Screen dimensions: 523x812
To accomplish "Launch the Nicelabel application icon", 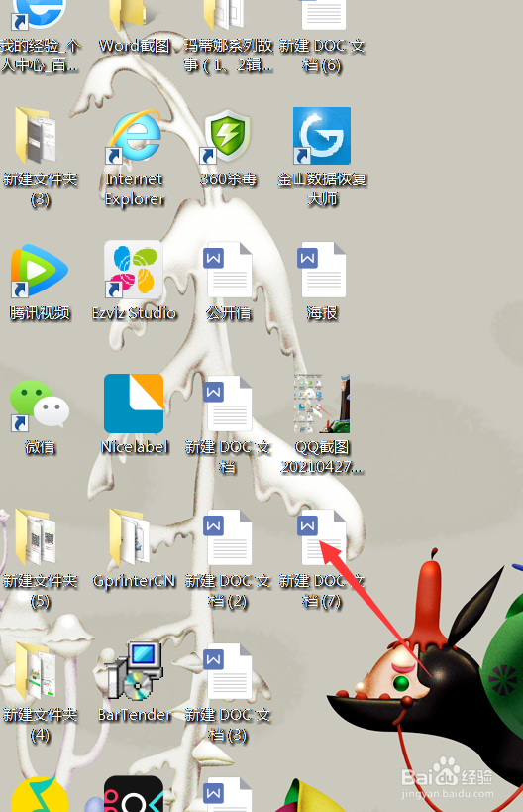I will (x=134, y=403).
